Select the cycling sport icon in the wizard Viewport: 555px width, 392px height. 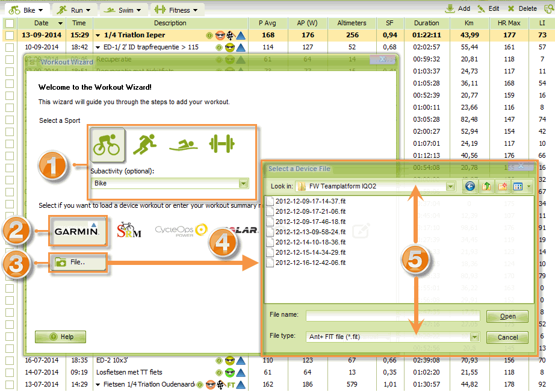tap(107, 145)
